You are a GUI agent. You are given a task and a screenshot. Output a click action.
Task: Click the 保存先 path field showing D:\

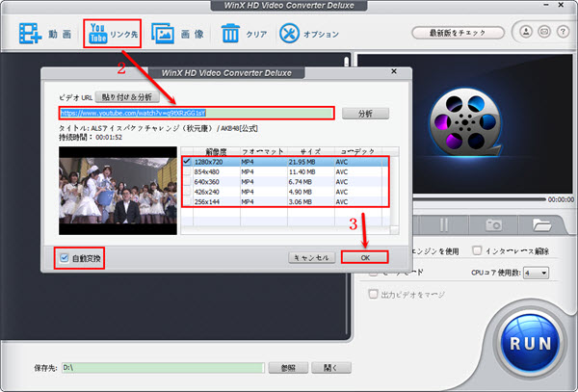click(163, 367)
